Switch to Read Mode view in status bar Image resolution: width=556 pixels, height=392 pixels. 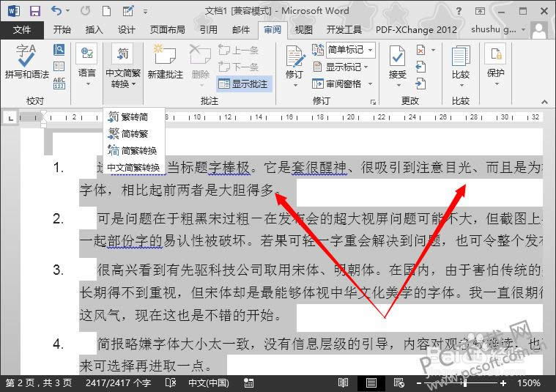pyautogui.click(x=343, y=383)
